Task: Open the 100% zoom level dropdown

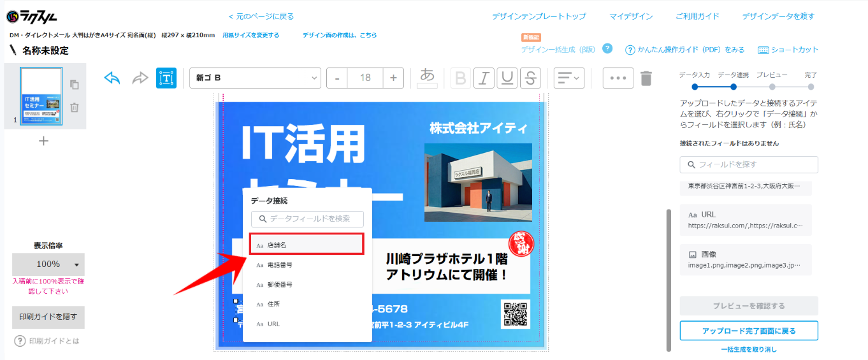Action: click(x=48, y=264)
